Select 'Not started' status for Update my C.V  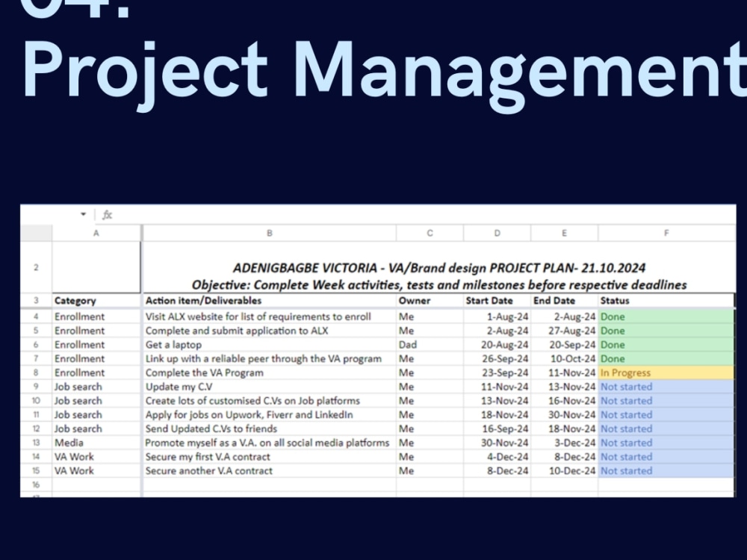(666, 387)
